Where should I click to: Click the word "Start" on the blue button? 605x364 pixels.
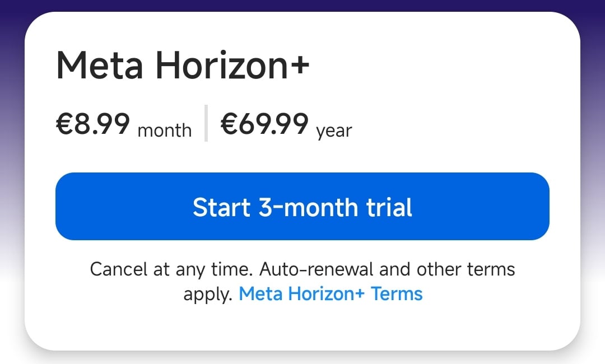coord(221,207)
